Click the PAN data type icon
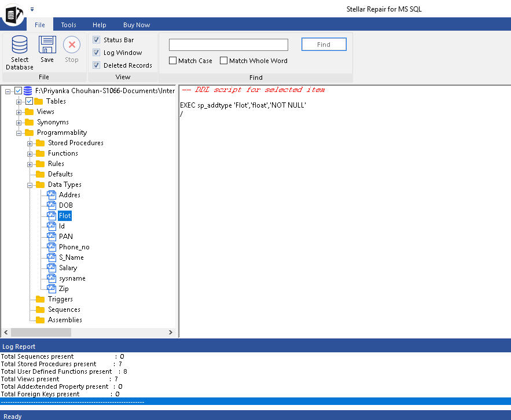Screen dimensions: 511x420 pyautogui.click(x=52, y=237)
